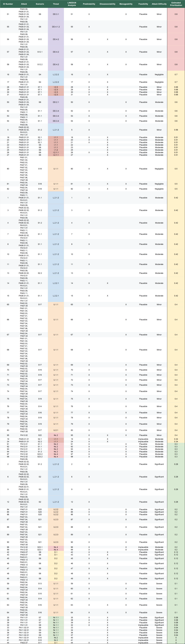This screenshot has width=185, height=644.
Task: Click the Threat column header
Action: (56, 4)
